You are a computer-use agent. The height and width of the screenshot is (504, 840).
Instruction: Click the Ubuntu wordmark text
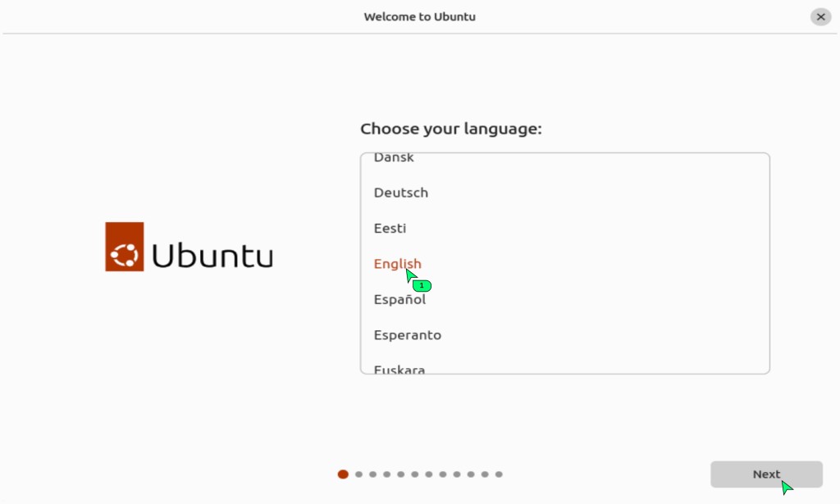click(x=212, y=255)
